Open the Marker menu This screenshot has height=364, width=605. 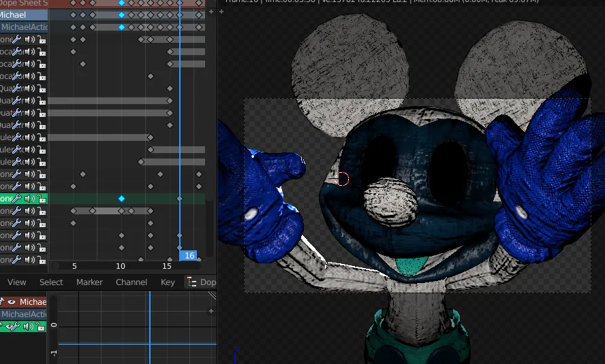point(89,282)
